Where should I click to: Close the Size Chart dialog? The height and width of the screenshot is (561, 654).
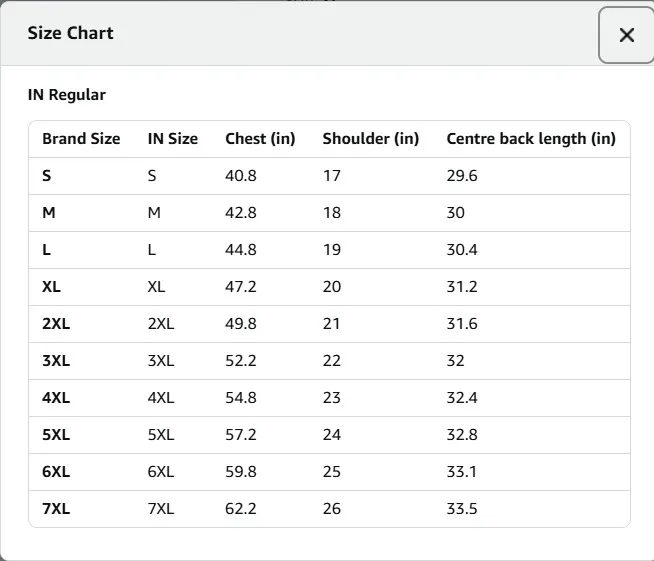tap(626, 35)
